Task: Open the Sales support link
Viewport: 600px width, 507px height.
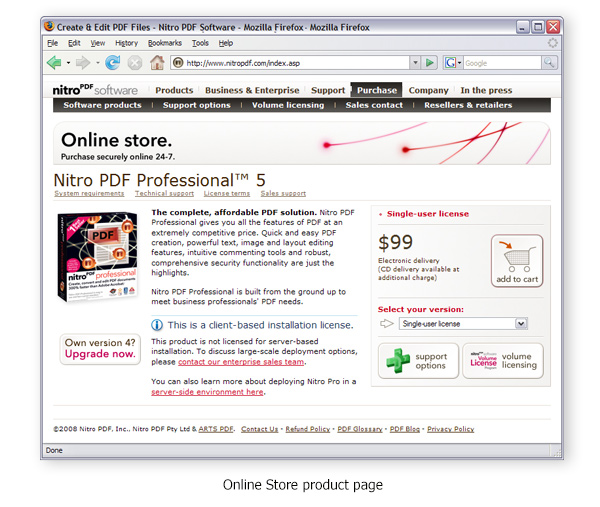Action: coord(283,193)
